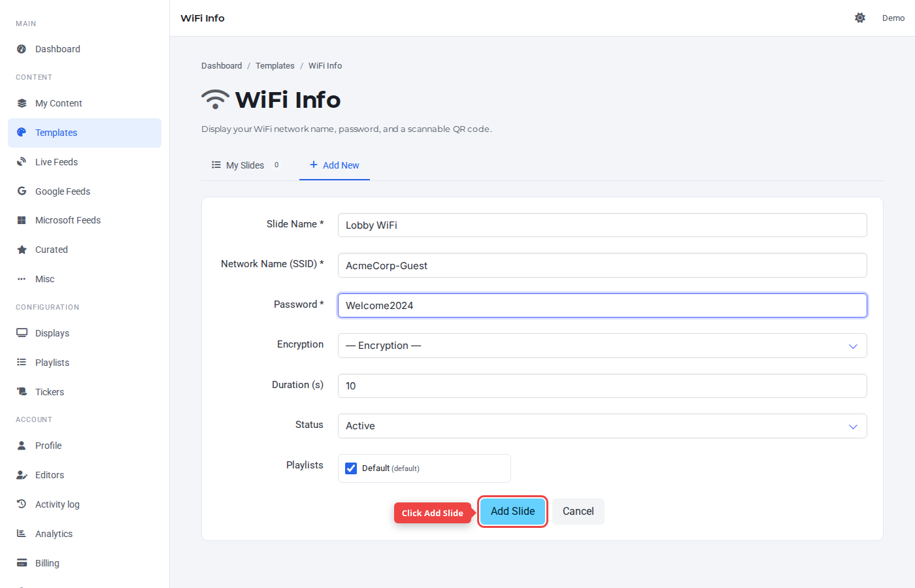This screenshot has height=588, width=915.
Task: Go to Profile account page
Action: 84,446
